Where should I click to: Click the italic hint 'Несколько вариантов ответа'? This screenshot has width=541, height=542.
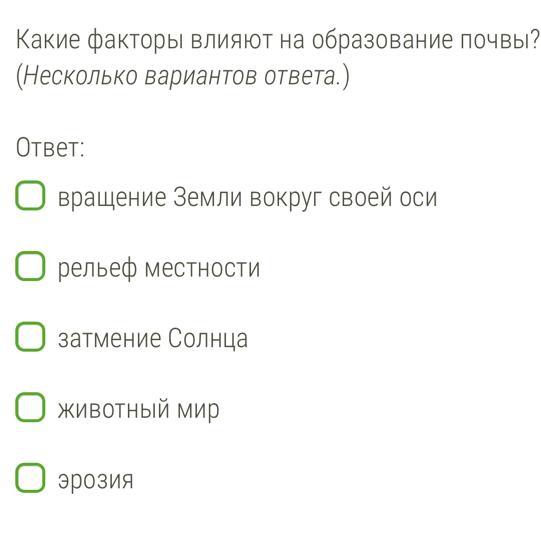(x=180, y=76)
